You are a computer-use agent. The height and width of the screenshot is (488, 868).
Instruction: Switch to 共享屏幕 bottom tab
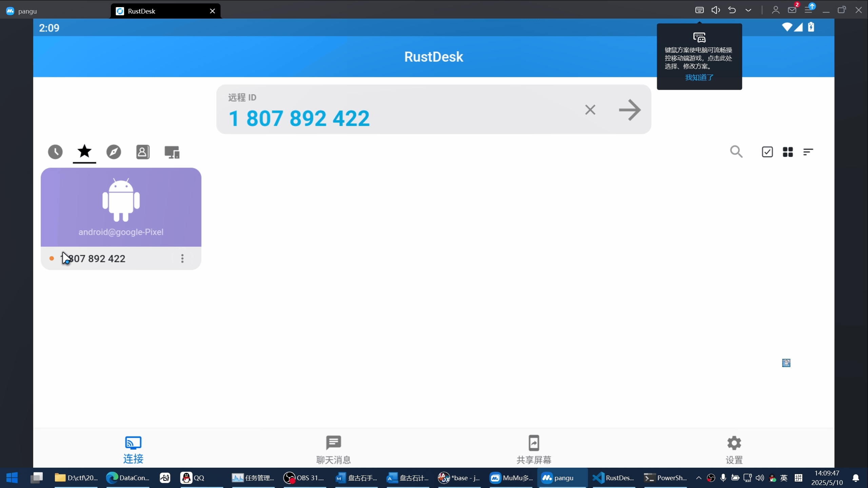[x=534, y=449]
